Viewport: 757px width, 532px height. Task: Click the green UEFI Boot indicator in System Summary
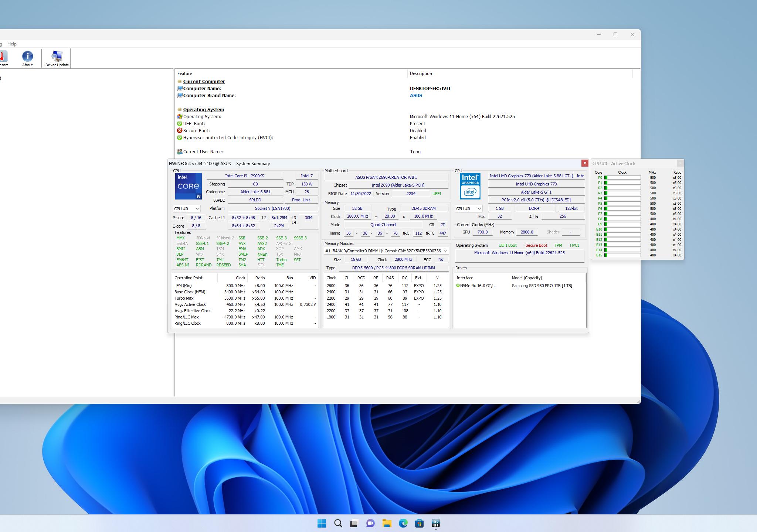click(508, 245)
